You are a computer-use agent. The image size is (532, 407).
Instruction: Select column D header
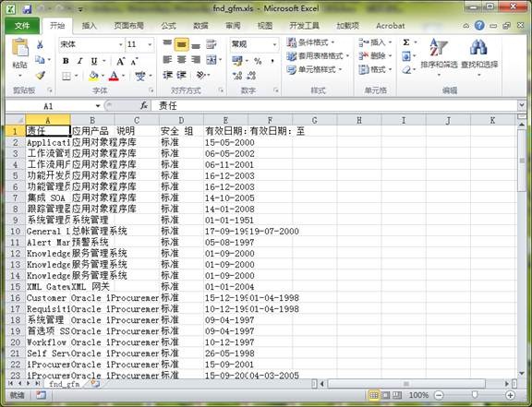[181, 120]
